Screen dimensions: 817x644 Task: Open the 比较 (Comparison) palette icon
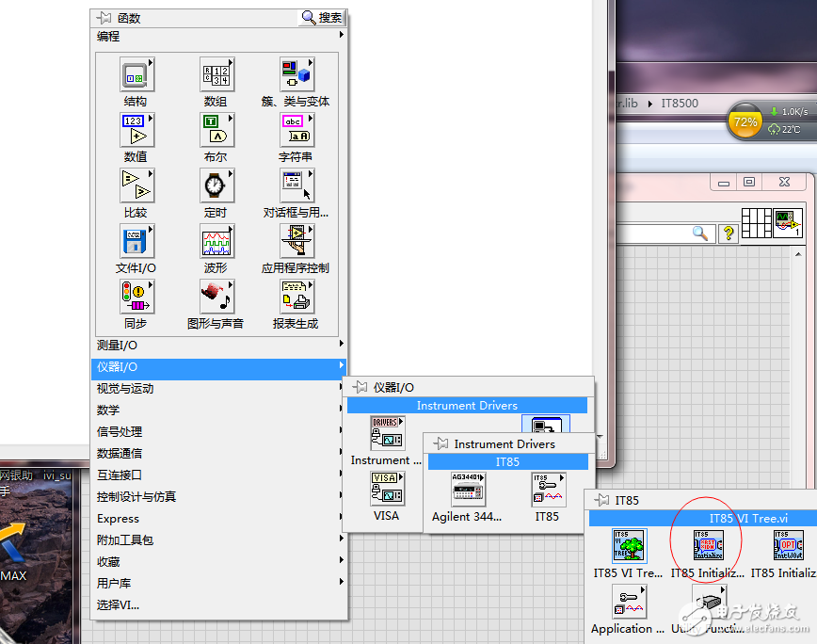(136, 185)
